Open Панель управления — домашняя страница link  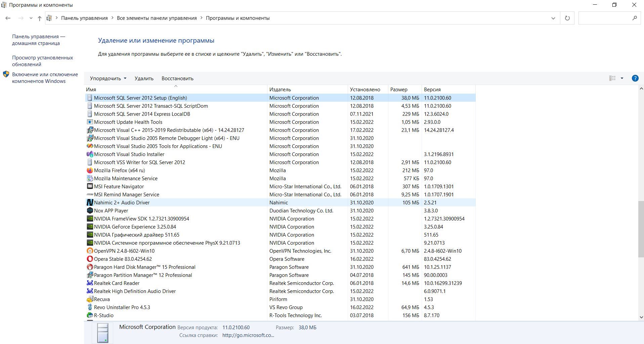39,40
